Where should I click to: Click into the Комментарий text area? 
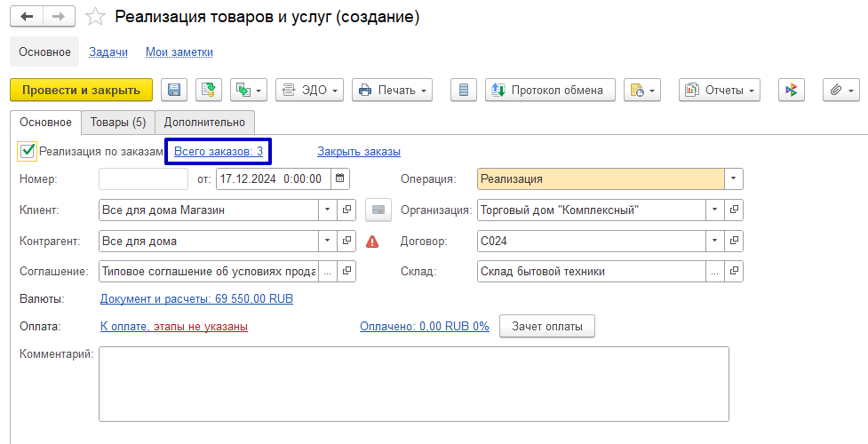[x=413, y=384]
